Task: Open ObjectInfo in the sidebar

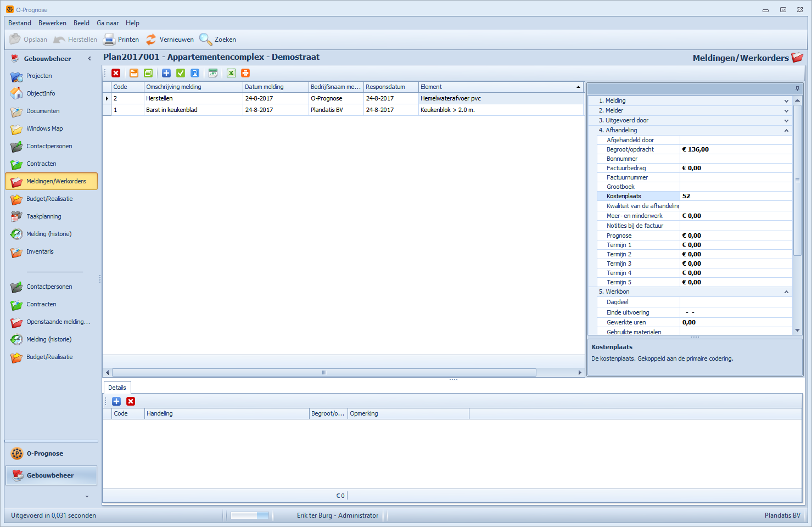Action: pos(51,93)
